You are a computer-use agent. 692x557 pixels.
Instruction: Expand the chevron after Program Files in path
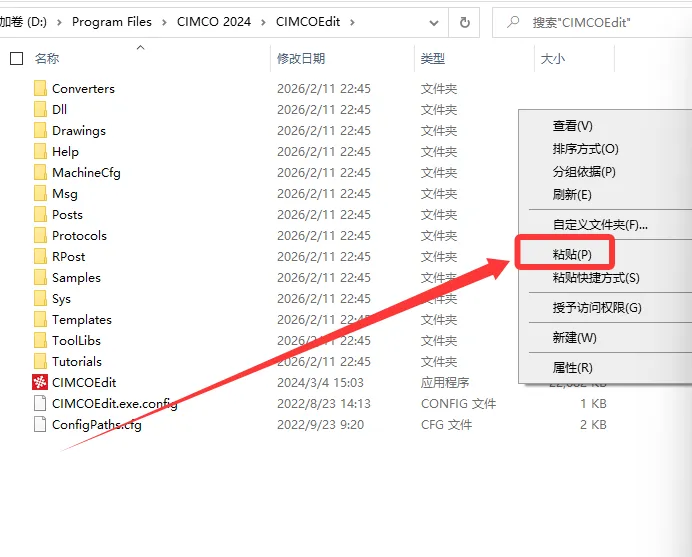tap(164, 22)
